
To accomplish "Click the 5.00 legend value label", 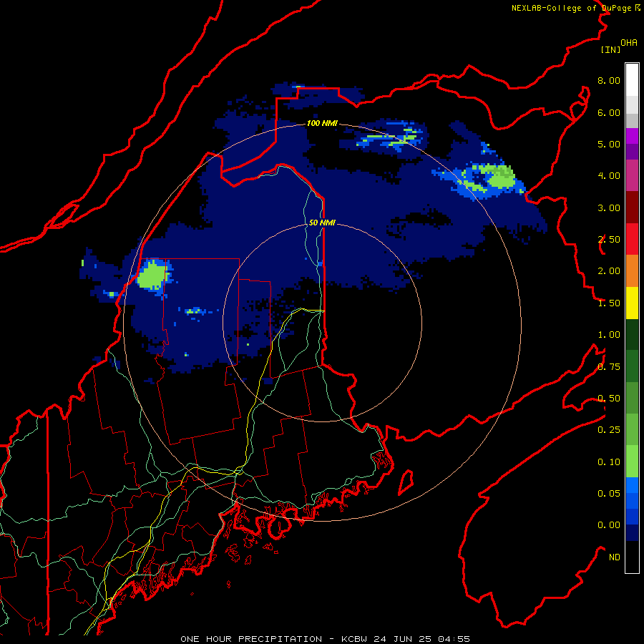I will pos(609,144).
